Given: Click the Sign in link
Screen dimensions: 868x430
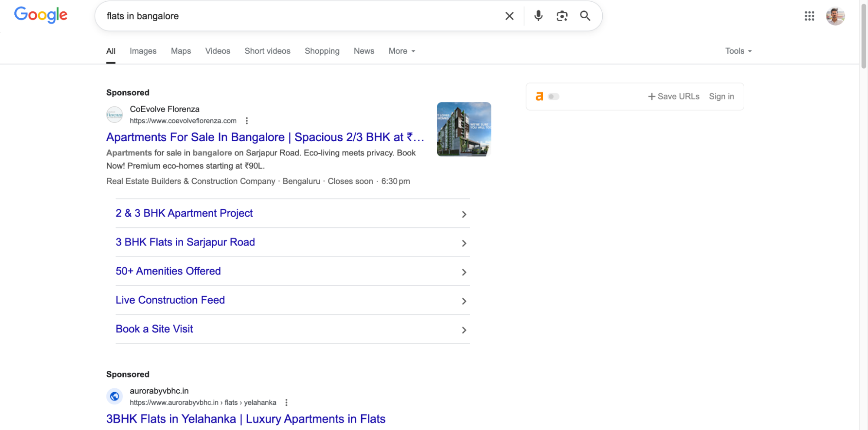Looking at the screenshot, I should pos(721,96).
